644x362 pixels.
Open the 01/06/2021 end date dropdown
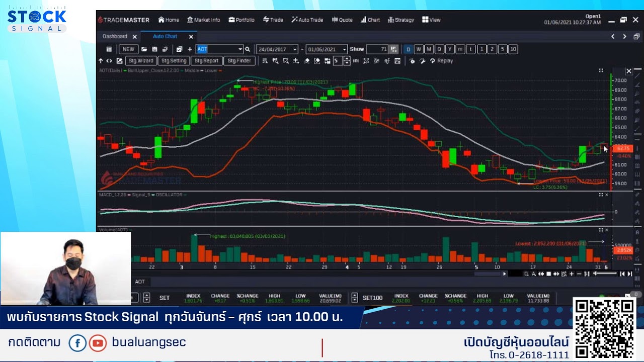point(344,49)
